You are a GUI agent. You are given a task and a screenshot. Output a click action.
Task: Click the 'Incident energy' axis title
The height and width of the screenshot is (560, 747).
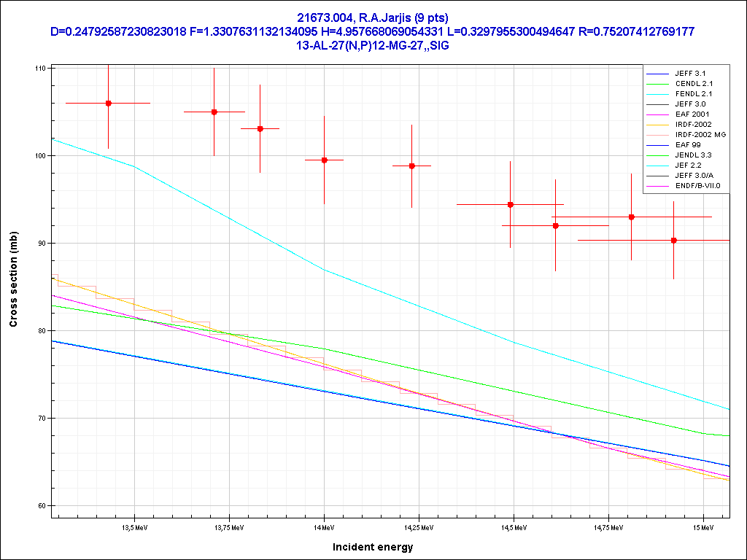coord(373,547)
